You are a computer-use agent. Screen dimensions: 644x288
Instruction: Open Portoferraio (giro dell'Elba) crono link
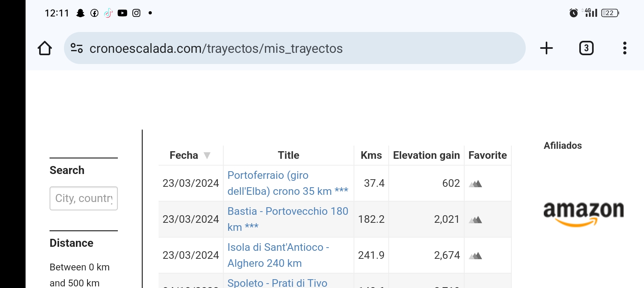[288, 183]
